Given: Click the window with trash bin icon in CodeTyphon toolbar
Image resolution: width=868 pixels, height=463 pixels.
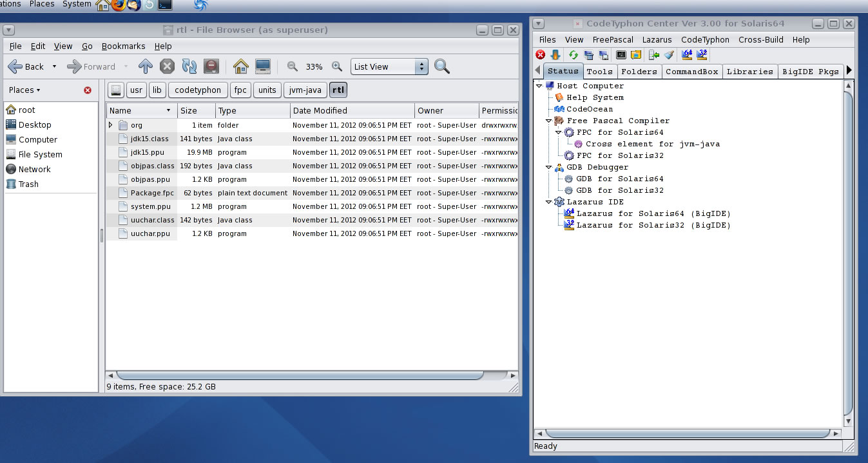Looking at the screenshot, I should click(x=588, y=55).
